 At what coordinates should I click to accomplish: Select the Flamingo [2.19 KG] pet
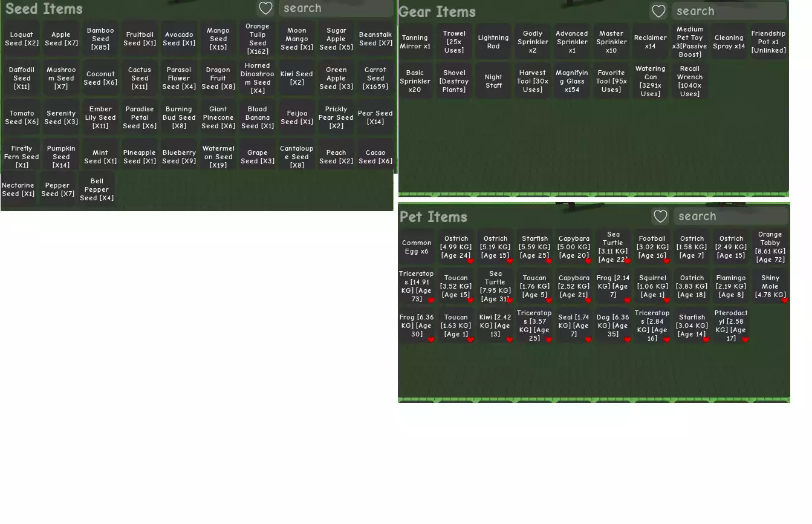point(730,286)
